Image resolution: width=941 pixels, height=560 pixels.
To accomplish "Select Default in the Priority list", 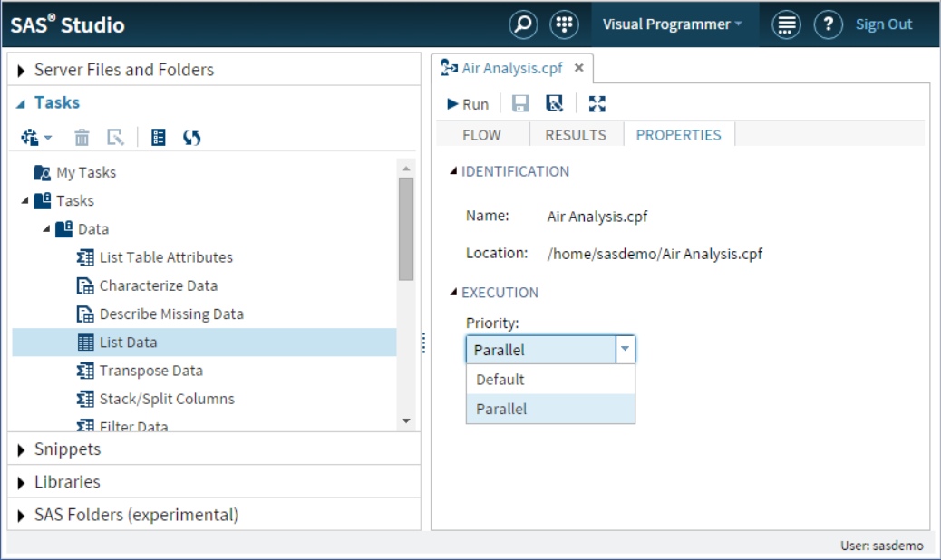I will click(500, 380).
